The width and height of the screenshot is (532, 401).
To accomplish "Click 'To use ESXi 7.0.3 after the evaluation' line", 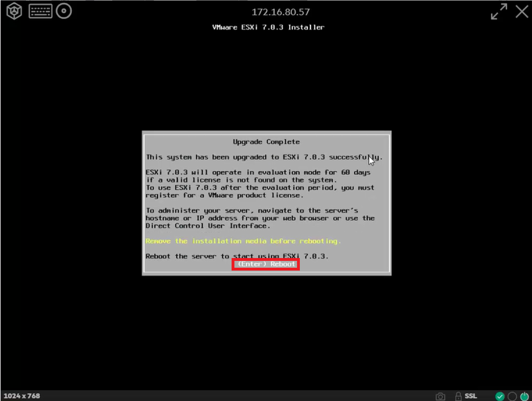I will coord(260,188).
